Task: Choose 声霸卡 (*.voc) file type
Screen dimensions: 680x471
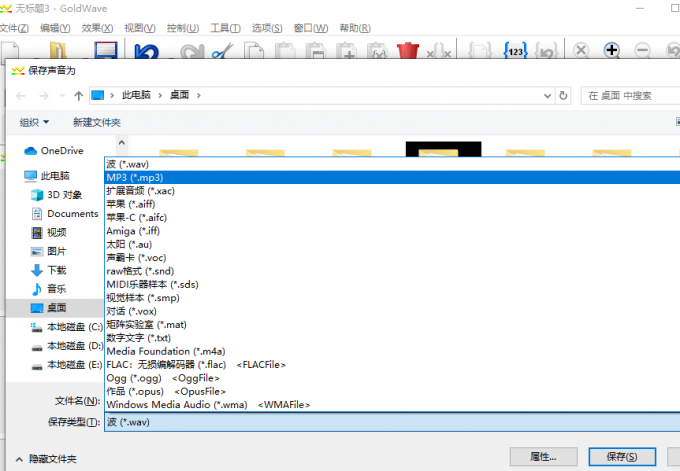Action: (392, 258)
